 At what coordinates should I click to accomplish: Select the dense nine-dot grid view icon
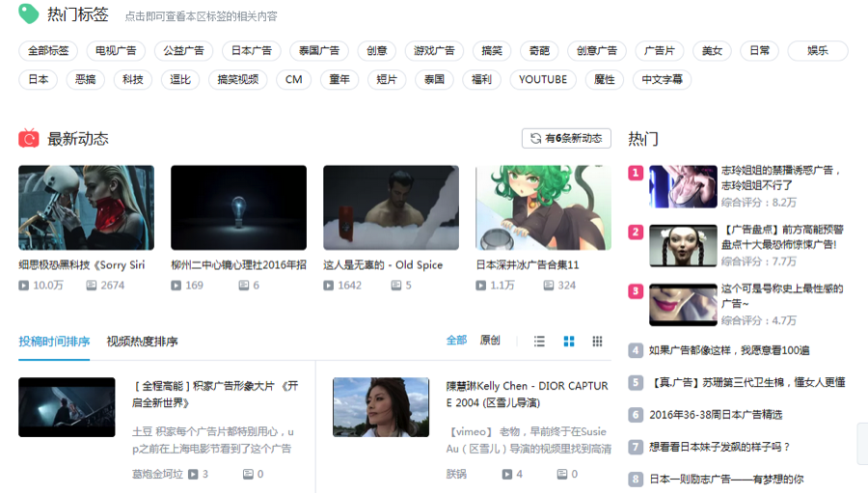597,342
